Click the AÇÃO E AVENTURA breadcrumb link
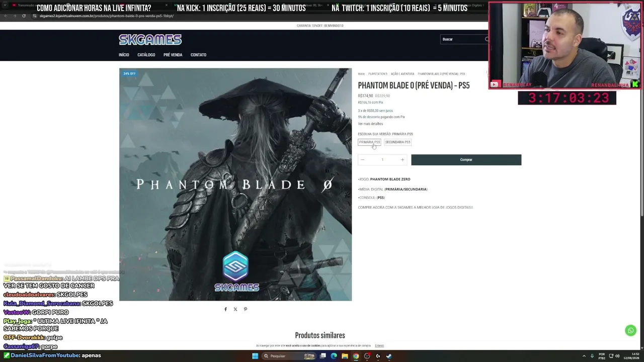This screenshot has height=362, width=644. point(403,74)
